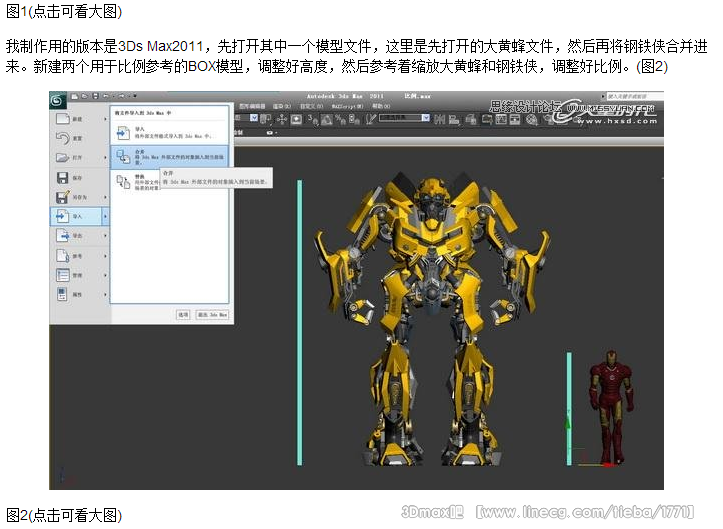
Task: Open the Manage Layers icon
Action: coord(471,120)
